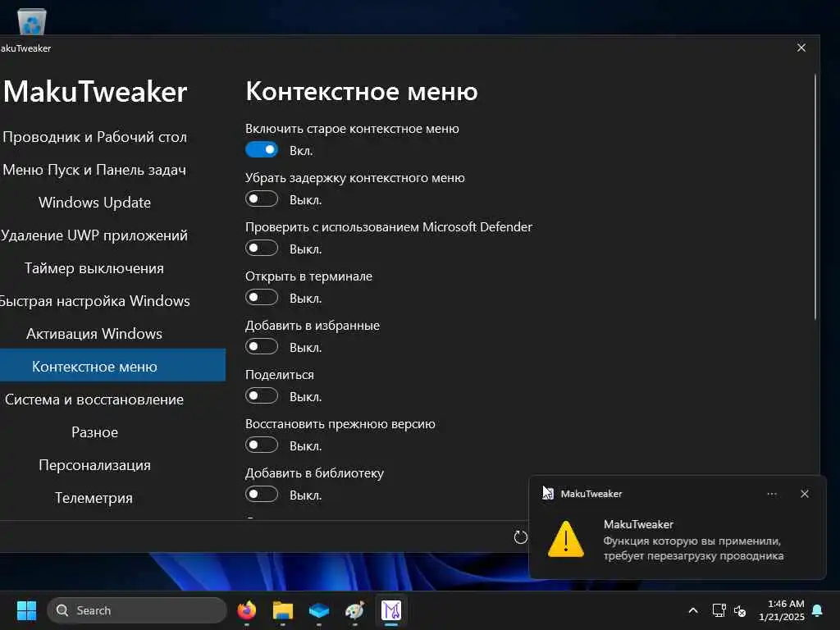Enable 'Добавить в библиотеку' toggle

click(262, 495)
